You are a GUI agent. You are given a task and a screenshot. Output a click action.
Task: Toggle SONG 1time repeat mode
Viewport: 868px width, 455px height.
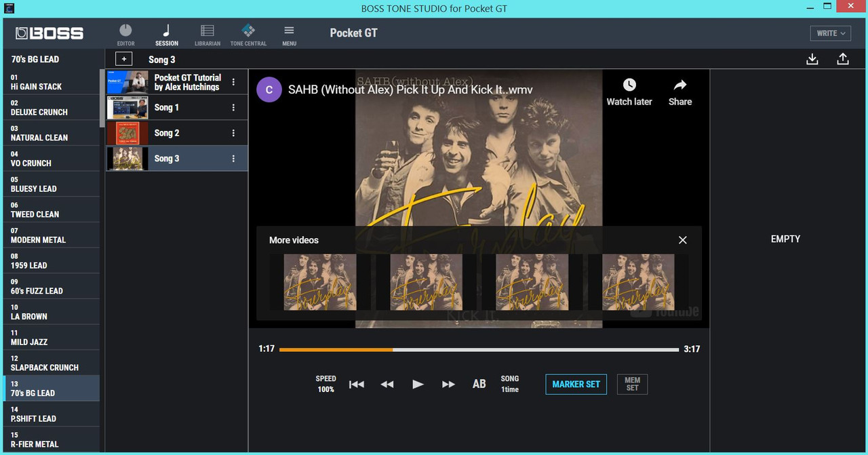tap(510, 384)
